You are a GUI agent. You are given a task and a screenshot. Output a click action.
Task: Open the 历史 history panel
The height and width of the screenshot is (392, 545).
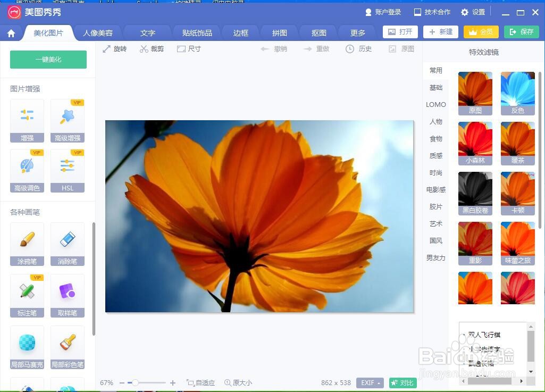(359, 49)
